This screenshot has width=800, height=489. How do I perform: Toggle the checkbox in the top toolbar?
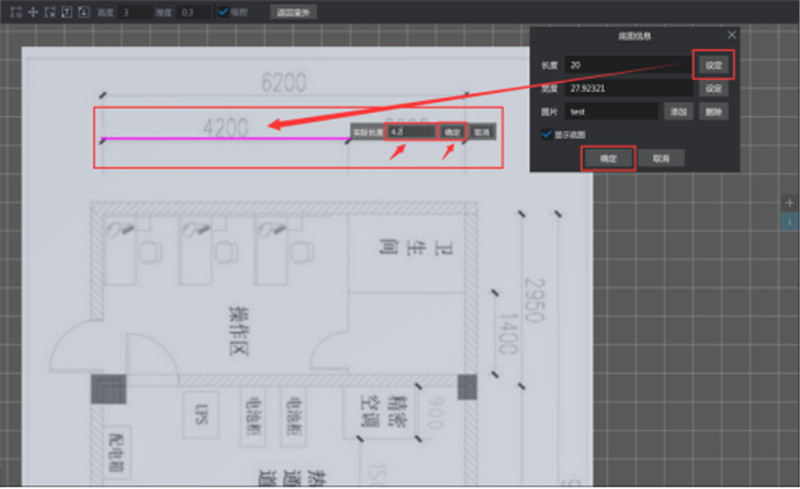[224, 12]
